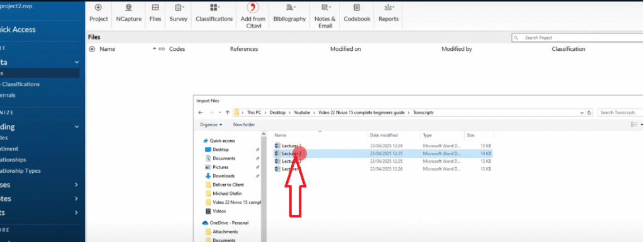The image size is (644, 242).
Task: Click Desktop in the address breadcrumb
Action: click(x=277, y=113)
